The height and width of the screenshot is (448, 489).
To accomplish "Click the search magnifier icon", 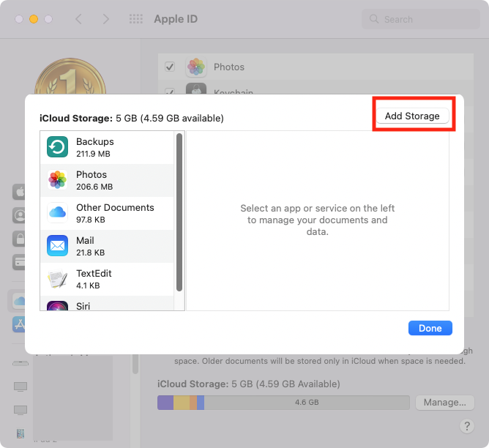I will click(374, 19).
